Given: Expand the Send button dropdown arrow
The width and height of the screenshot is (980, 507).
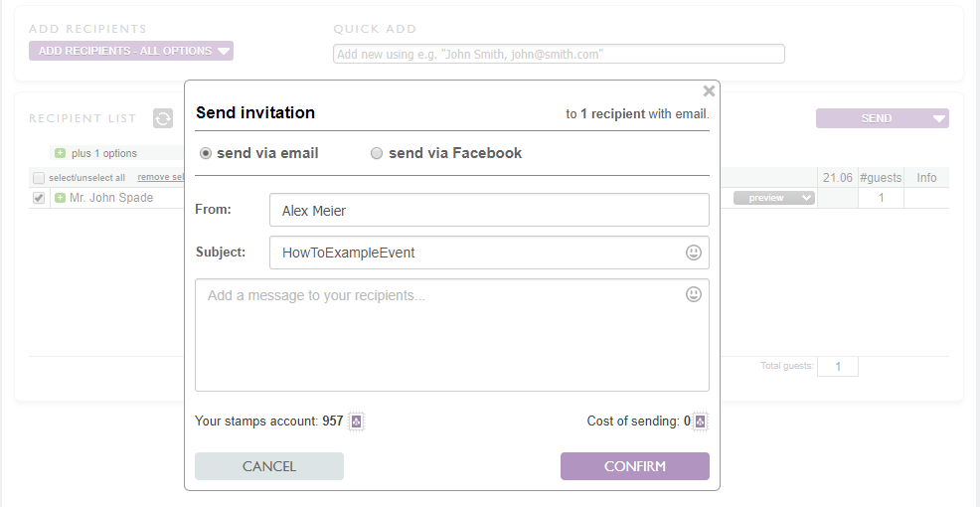Looking at the screenshot, I should 939,118.
